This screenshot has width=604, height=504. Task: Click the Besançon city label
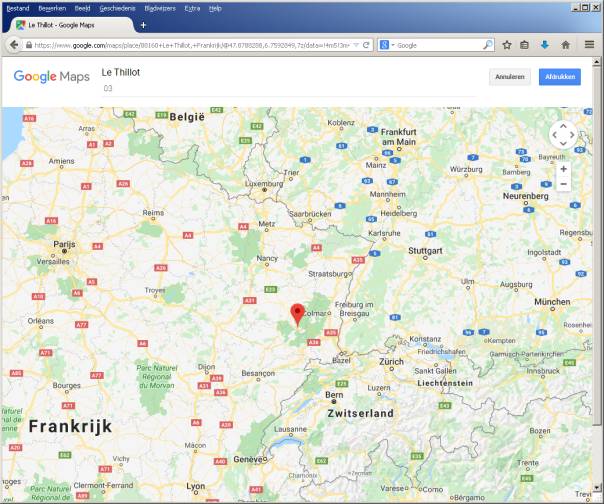click(x=258, y=373)
